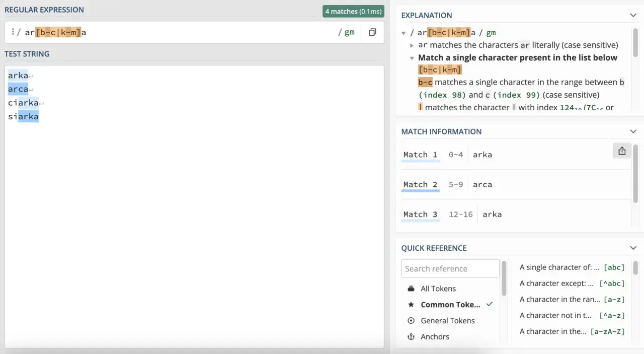This screenshot has width=644, height=354.
Task: Select 'A single character of: [abc]' reference
Action: (x=572, y=267)
